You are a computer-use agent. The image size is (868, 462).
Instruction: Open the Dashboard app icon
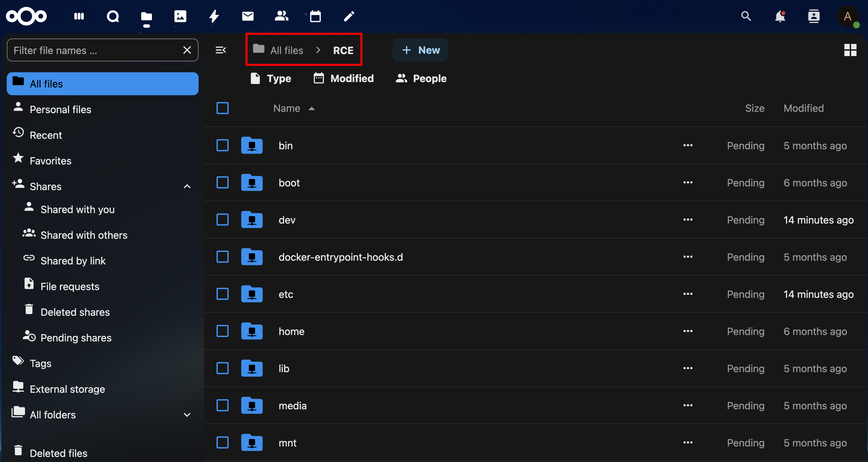coord(79,16)
